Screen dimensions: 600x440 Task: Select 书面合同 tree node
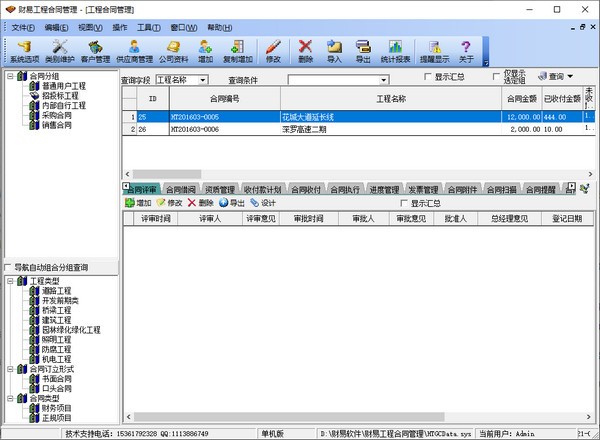click(57, 379)
